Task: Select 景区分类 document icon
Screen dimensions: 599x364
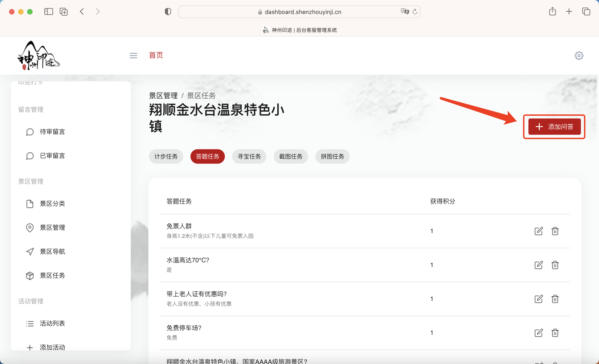Action: click(x=30, y=204)
